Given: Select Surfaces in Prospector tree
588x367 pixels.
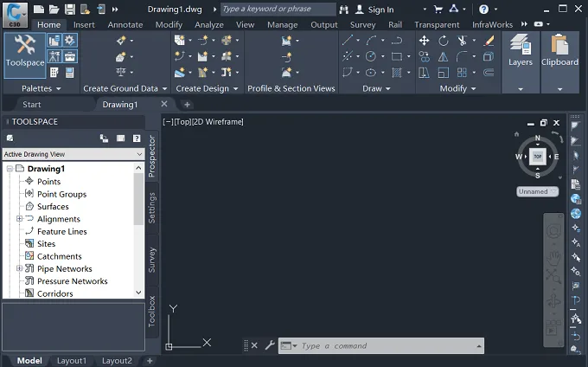Looking at the screenshot, I should point(53,206).
